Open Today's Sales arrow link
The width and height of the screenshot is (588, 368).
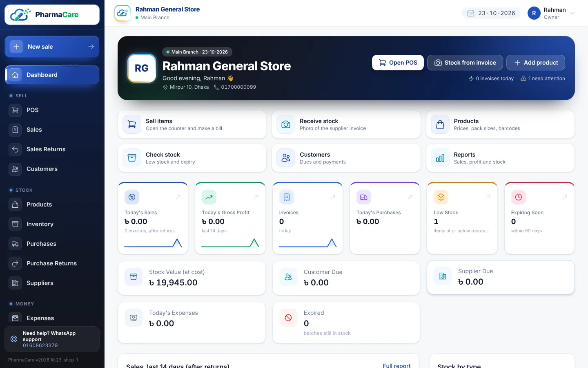click(178, 197)
